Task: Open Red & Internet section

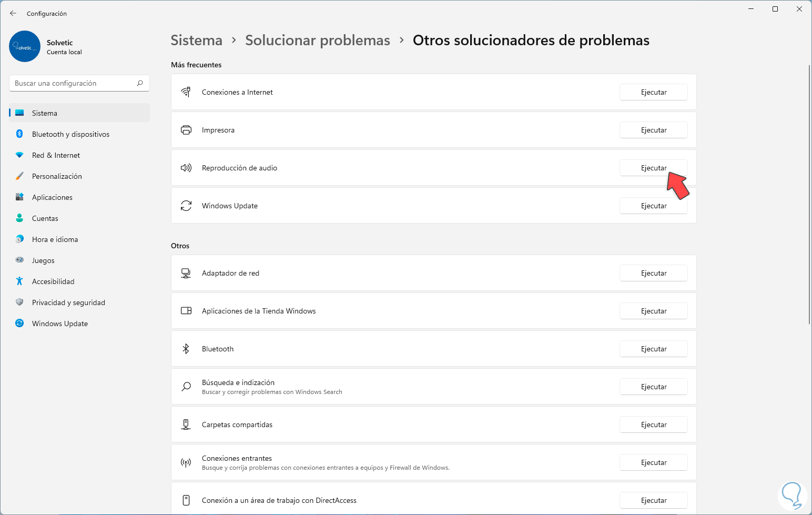Action: [x=56, y=155]
